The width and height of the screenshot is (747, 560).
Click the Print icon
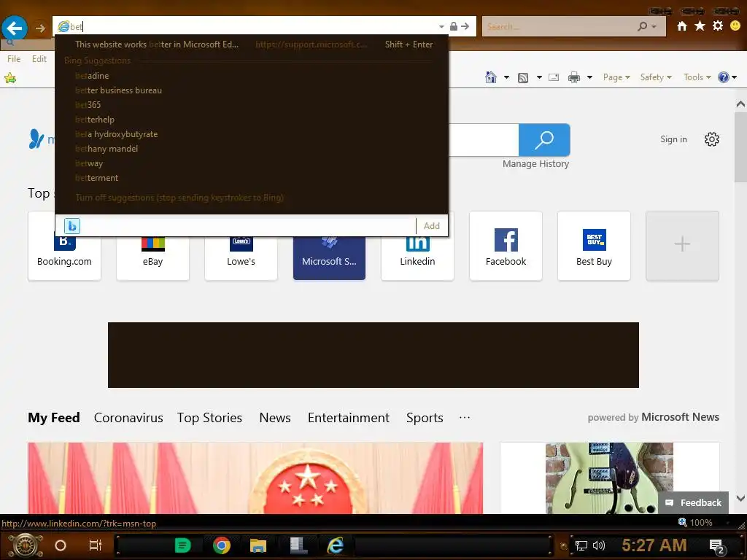pyautogui.click(x=574, y=77)
